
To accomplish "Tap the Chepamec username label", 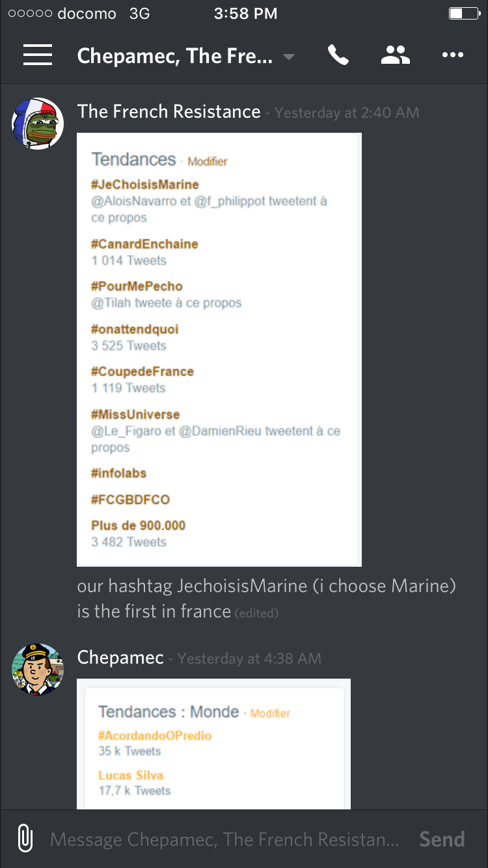I will pyautogui.click(x=120, y=658).
